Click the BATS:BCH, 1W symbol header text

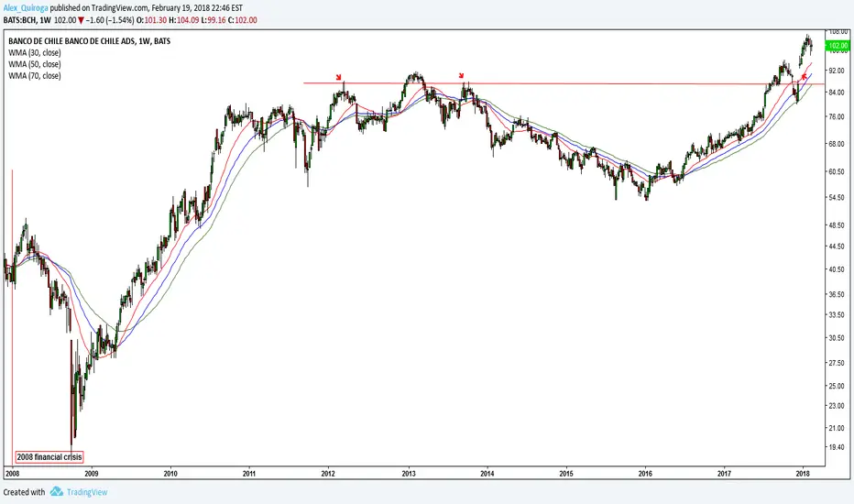(27, 20)
